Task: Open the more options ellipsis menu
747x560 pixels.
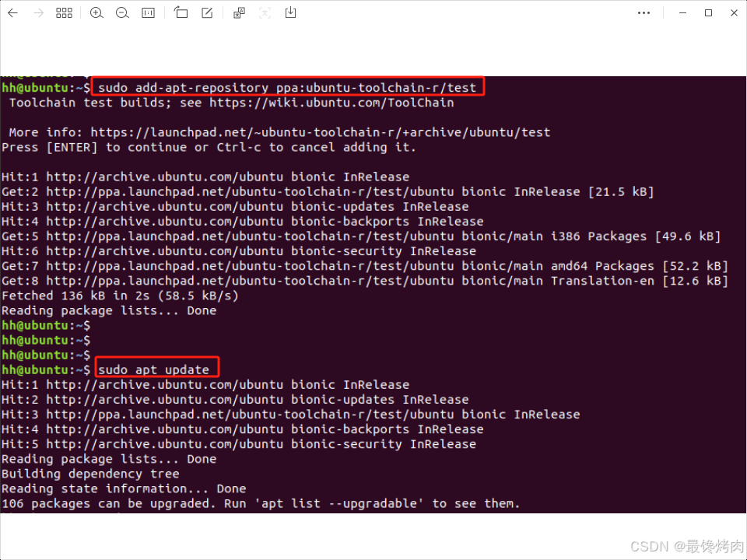Action: pos(644,13)
